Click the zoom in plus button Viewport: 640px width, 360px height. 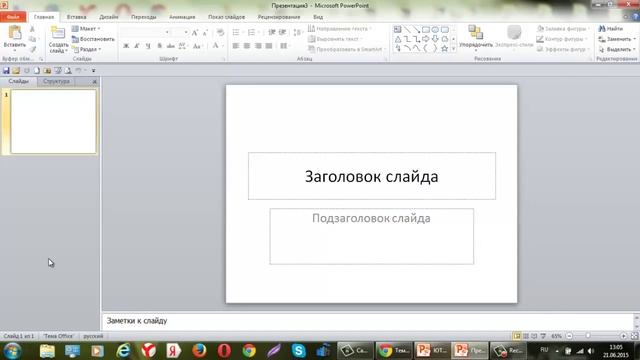[623, 336]
